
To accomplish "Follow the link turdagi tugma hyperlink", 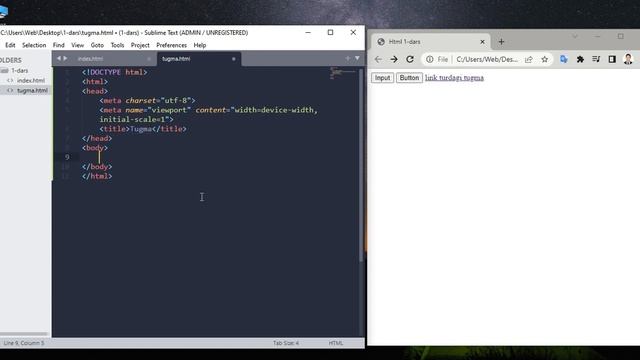I will (x=454, y=78).
